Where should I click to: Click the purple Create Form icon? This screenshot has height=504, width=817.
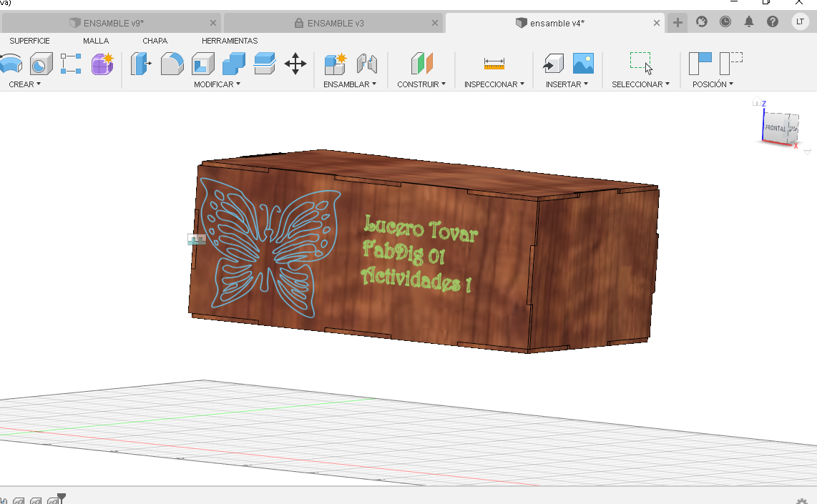pyautogui.click(x=102, y=64)
